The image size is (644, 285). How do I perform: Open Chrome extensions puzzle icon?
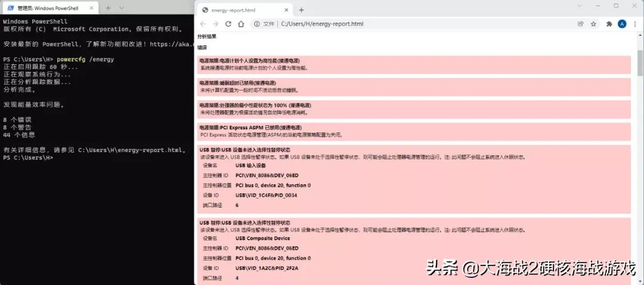[609, 24]
